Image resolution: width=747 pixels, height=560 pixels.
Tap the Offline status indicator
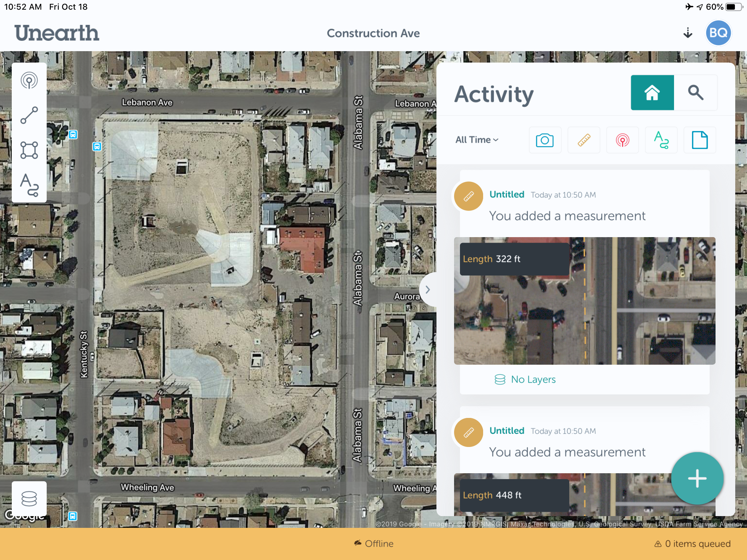pyautogui.click(x=373, y=544)
